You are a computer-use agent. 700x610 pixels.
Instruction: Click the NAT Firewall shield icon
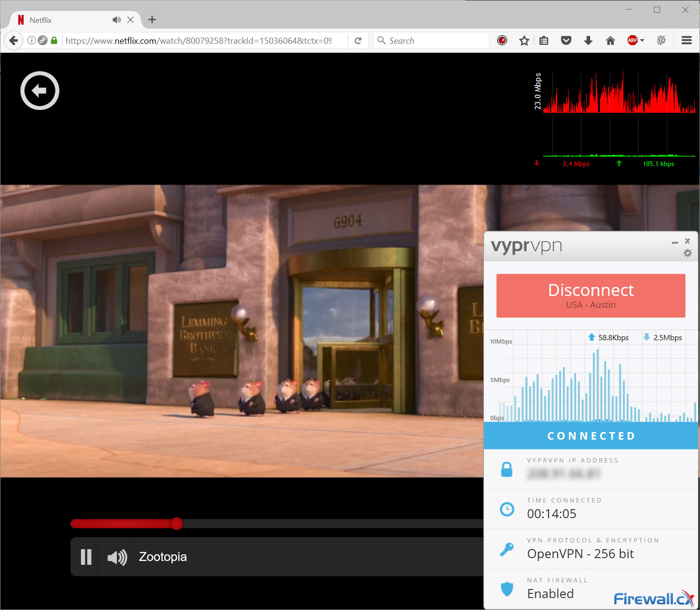click(x=507, y=589)
